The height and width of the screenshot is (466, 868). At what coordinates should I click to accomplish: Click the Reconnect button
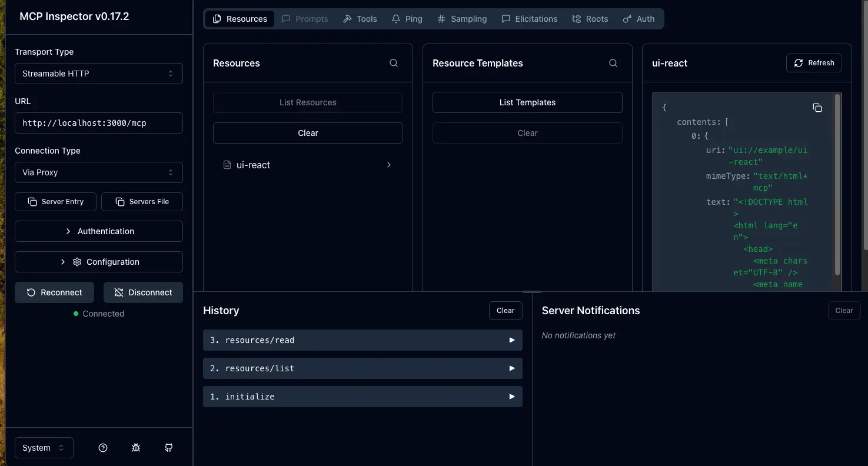[x=54, y=292]
